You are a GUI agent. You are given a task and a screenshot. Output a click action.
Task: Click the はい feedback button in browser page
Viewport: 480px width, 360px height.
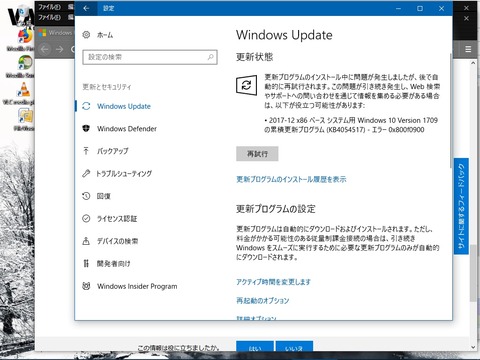[x=255, y=346]
